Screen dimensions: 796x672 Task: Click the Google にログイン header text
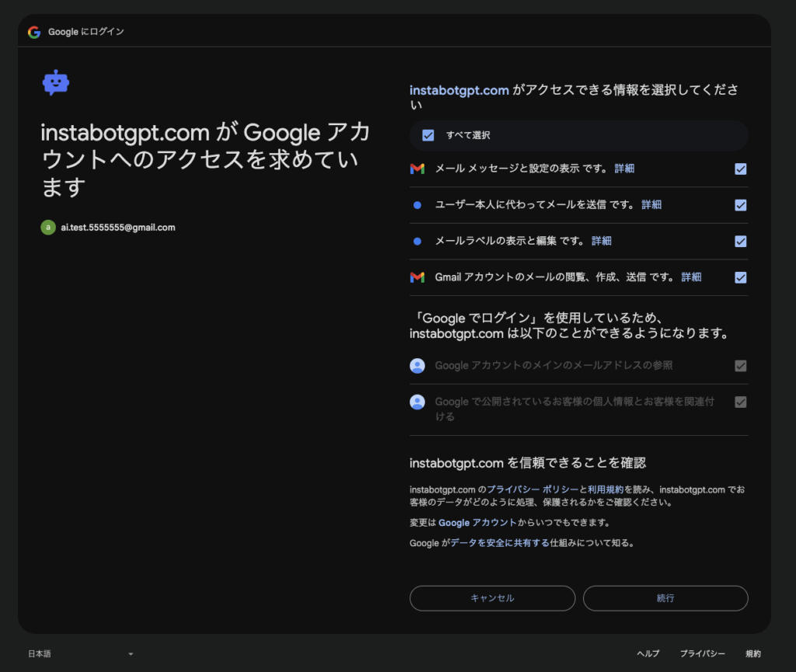pos(86,31)
